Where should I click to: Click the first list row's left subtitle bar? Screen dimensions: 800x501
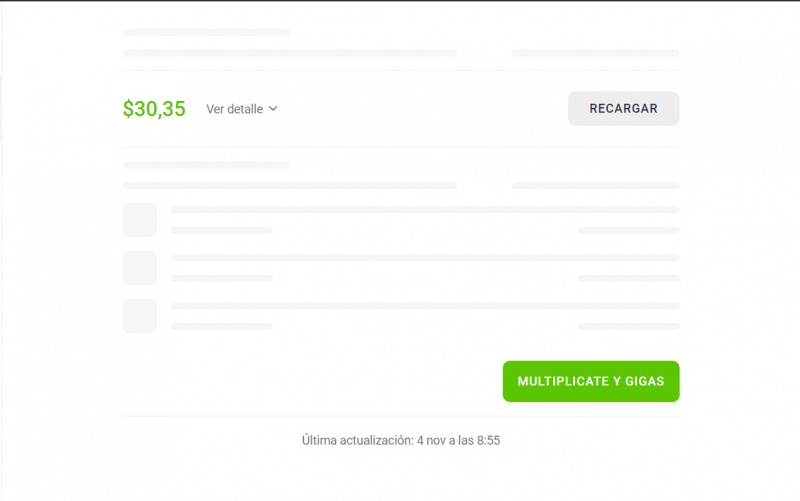pyautogui.click(x=221, y=230)
